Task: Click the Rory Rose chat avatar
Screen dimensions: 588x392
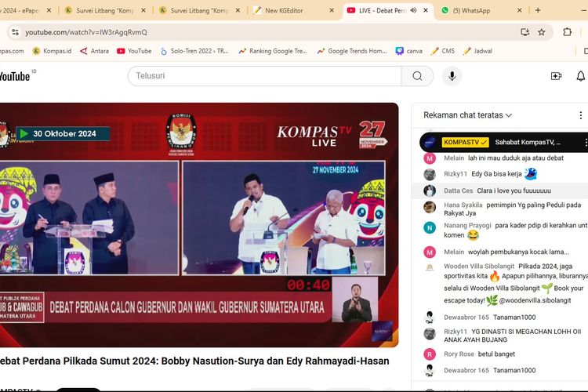Action: point(430,354)
